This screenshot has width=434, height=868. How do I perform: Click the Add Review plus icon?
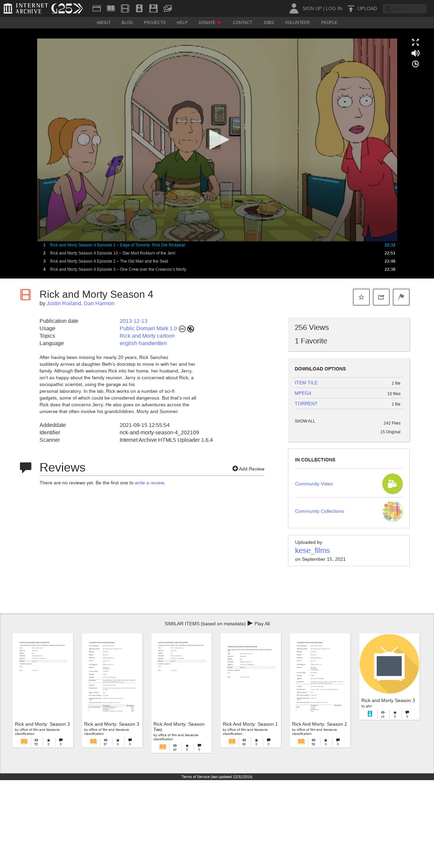(x=235, y=468)
